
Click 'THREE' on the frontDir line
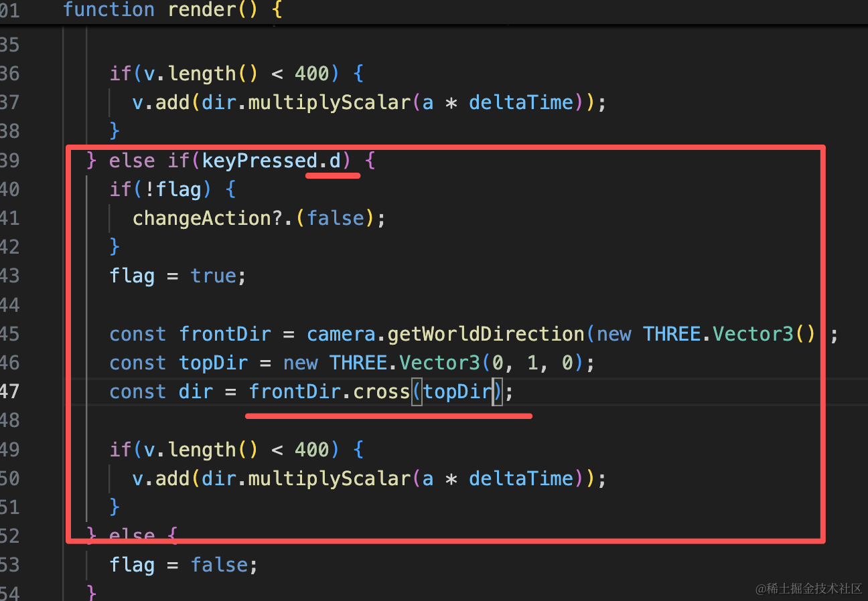coord(672,333)
